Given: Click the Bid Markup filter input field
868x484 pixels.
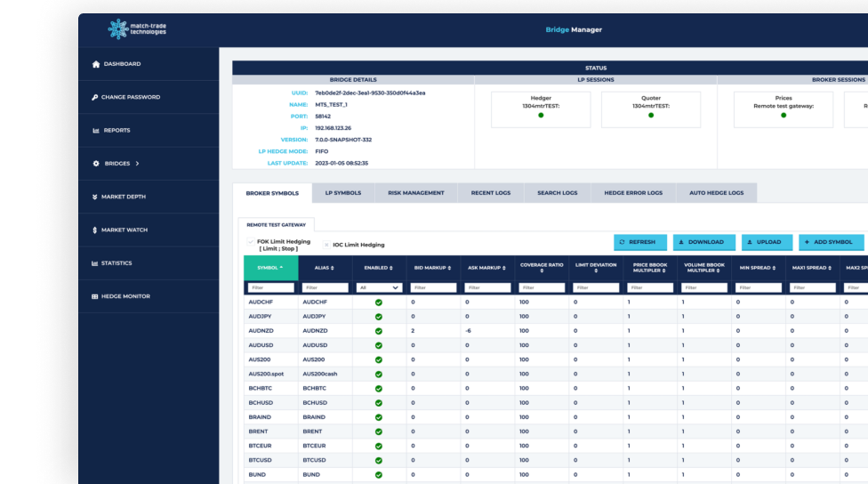Looking at the screenshot, I should pyautogui.click(x=433, y=288).
